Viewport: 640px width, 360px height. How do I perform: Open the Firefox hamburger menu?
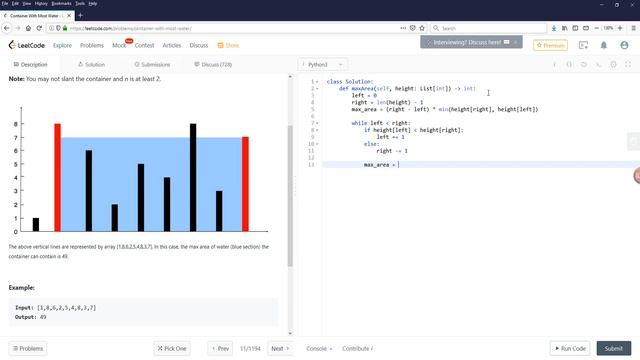tap(633, 28)
